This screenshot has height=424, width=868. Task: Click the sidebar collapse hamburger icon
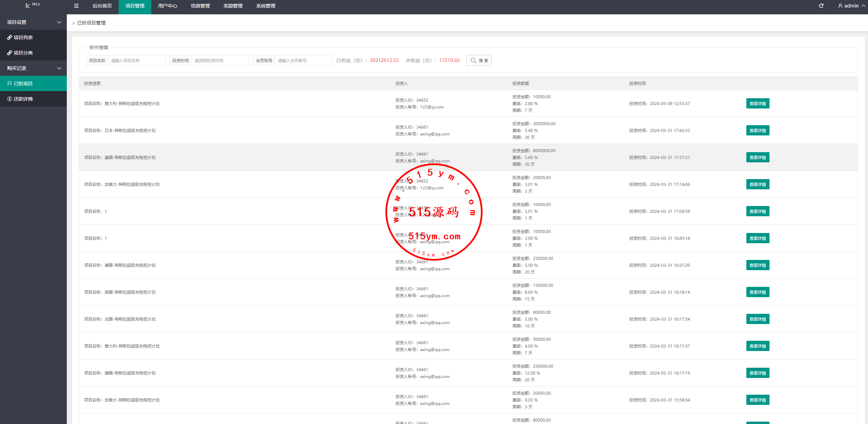click(76, 6)
